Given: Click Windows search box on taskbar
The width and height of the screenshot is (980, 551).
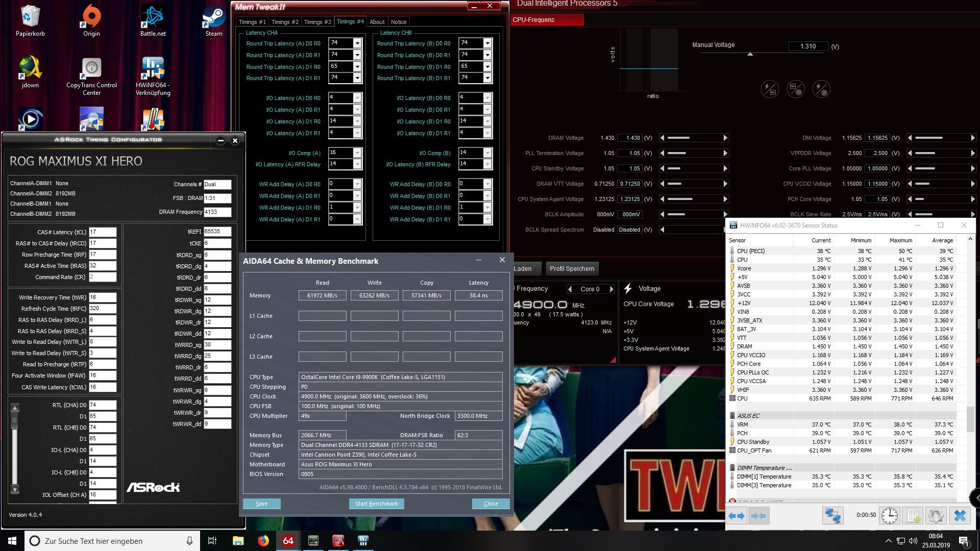Looking at the screenshot, I should [112, 541].
